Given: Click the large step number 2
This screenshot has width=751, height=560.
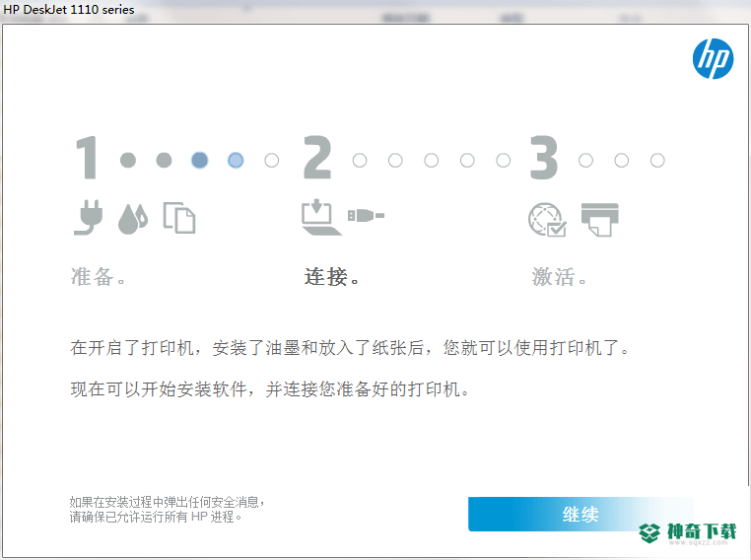Looking at the screenshot, I should click(317, 157).
